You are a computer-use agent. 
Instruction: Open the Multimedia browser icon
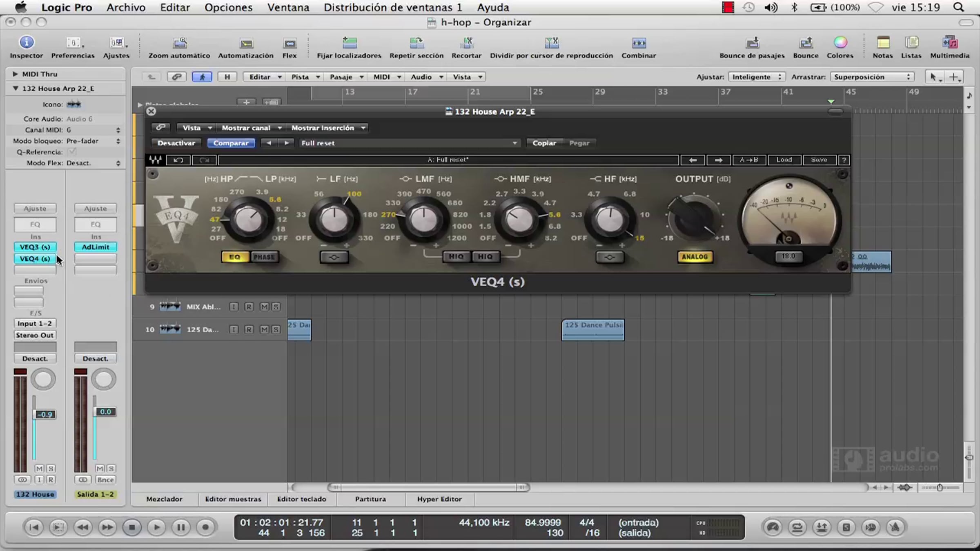tap(950, 43)
